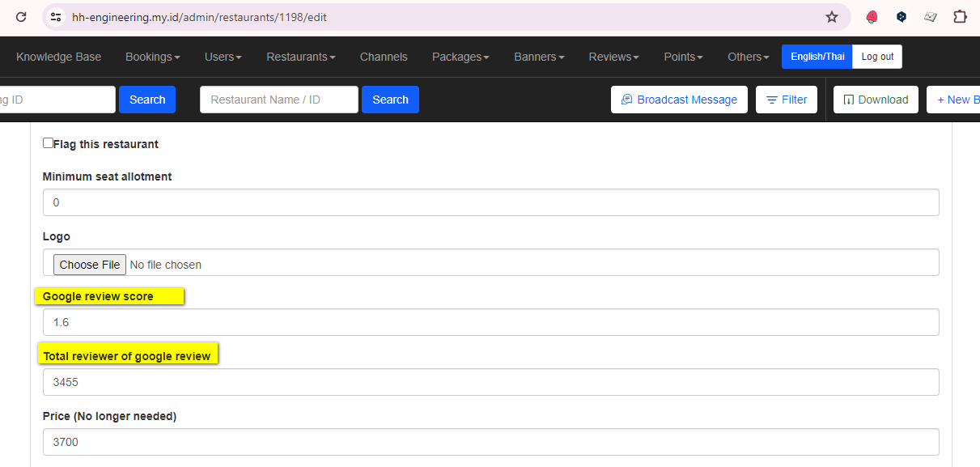Tick the Flag this restaurant checkbox
Screen dimensions: 980x467
[48, 143]
